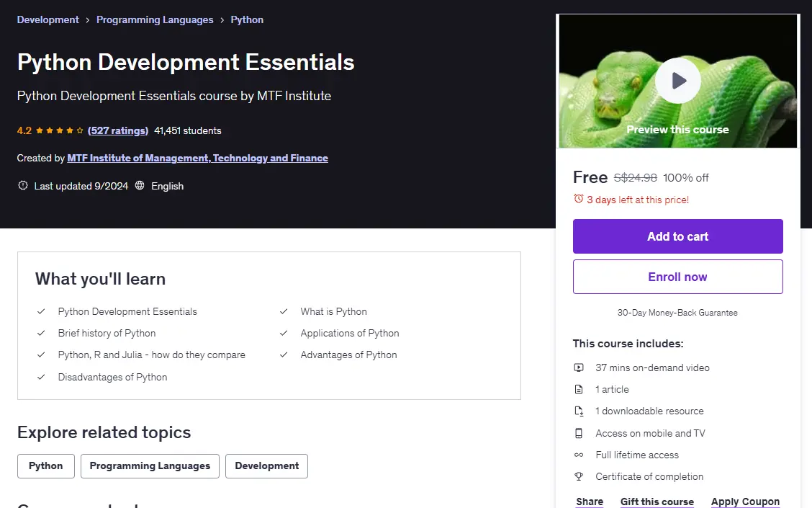The image size is (812, 508).
Task: Click the 1 downloadable resource text
Action: [649, 411]
